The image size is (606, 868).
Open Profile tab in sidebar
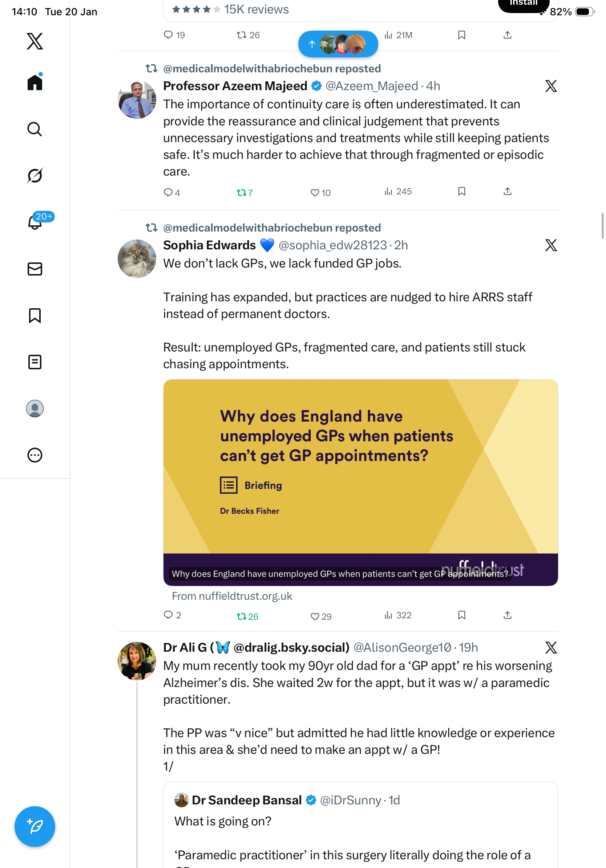(35, 409)
